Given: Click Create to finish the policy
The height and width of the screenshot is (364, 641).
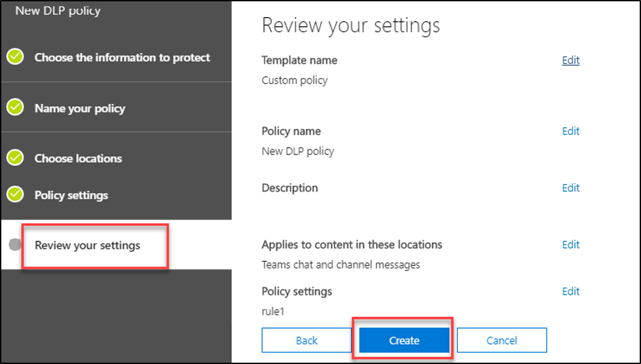Looking at the screenshot, I should coord(404,340).
